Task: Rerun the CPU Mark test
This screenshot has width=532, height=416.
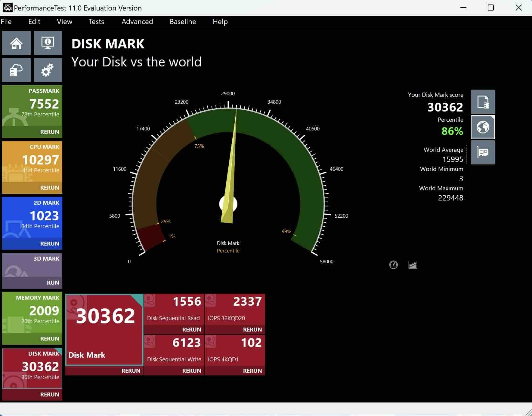Action: (50, 188)
